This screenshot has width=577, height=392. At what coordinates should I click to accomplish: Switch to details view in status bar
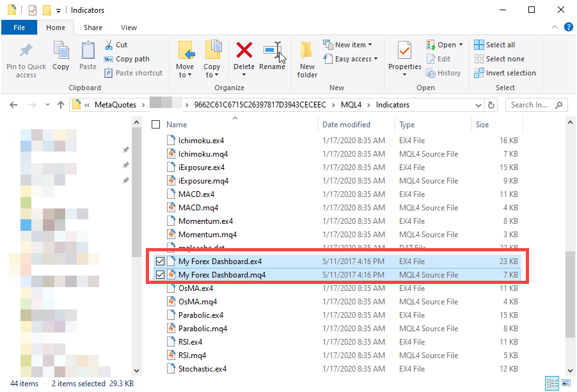pos(552,384)
